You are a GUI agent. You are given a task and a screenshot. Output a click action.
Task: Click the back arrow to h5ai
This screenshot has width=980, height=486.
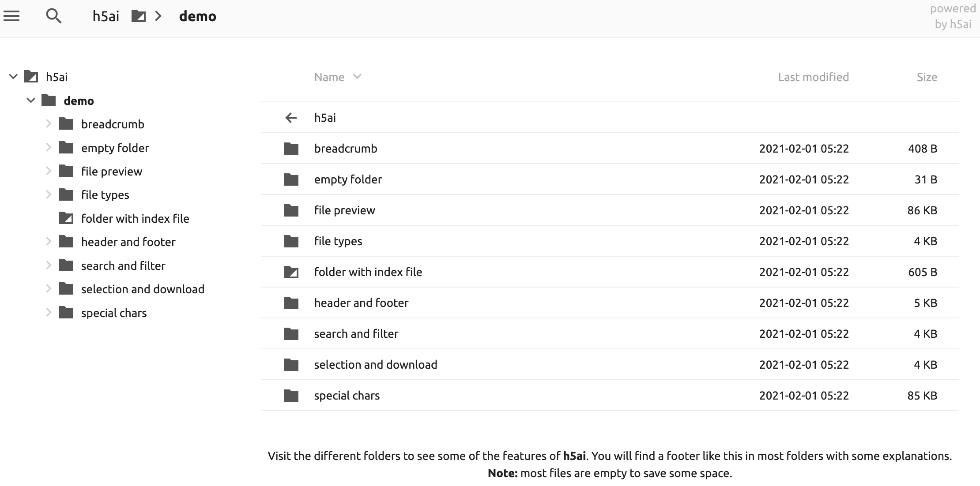291,118
